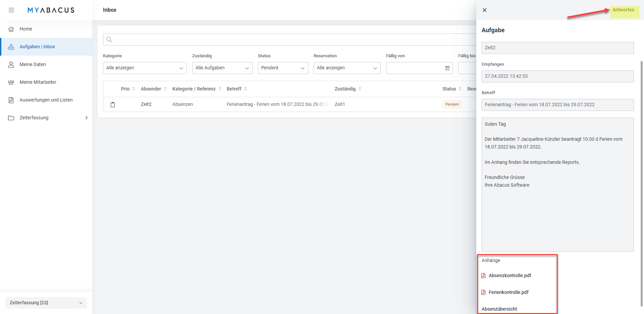644x314 pixels.
Task: Click the clipboard icon in Zeit2 row
Action: [113, 105]
